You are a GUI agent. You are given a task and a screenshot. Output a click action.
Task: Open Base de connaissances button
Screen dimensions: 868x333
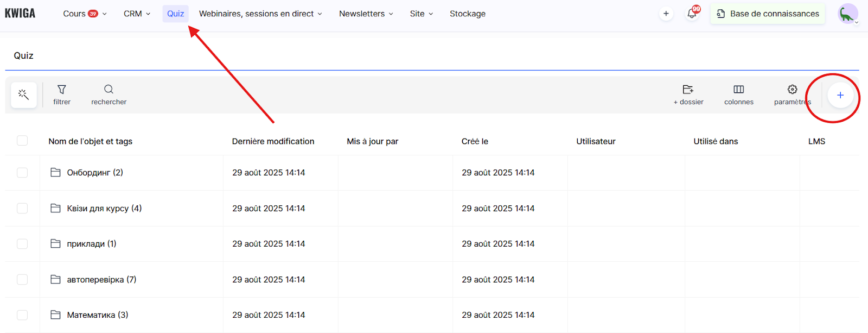[768, 14]
